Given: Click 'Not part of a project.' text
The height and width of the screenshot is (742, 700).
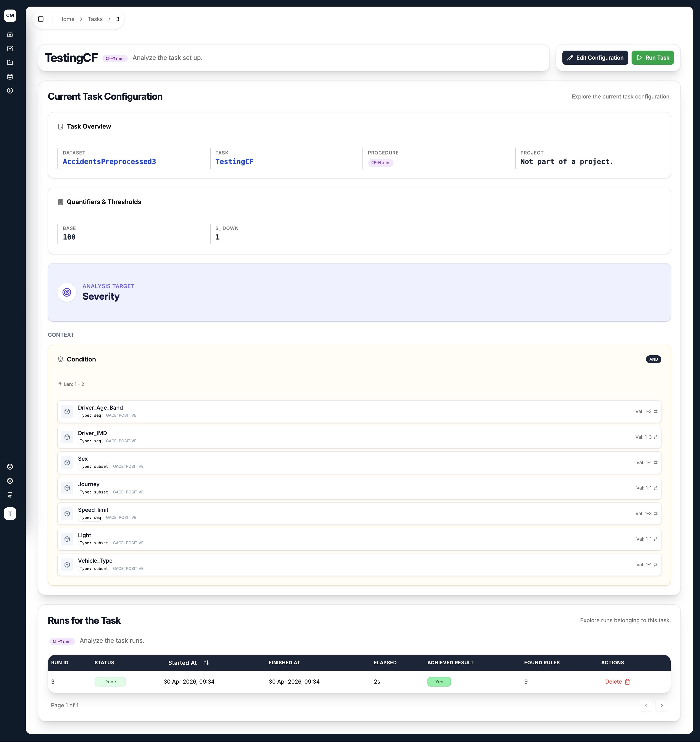Looking at the screenshot, I should tap(567, 162).
